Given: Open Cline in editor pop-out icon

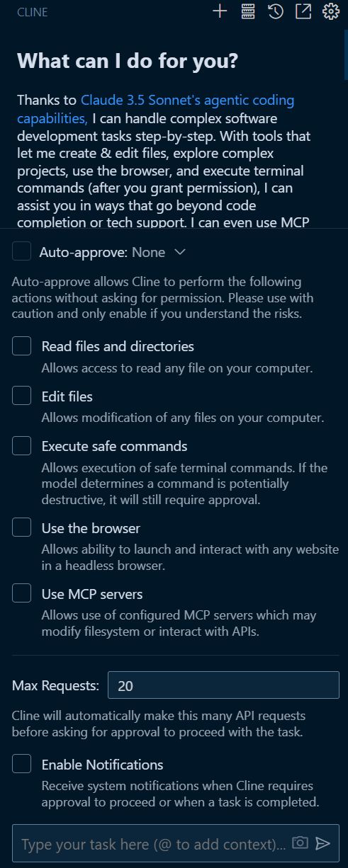Looking at the screenshot, I should pos(303,11).
